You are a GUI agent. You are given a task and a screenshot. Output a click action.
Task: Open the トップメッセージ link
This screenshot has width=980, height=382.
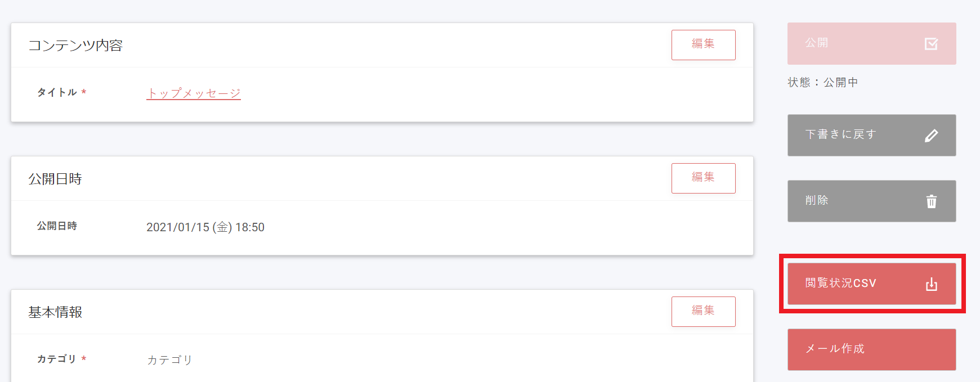(x=194, y=93)
